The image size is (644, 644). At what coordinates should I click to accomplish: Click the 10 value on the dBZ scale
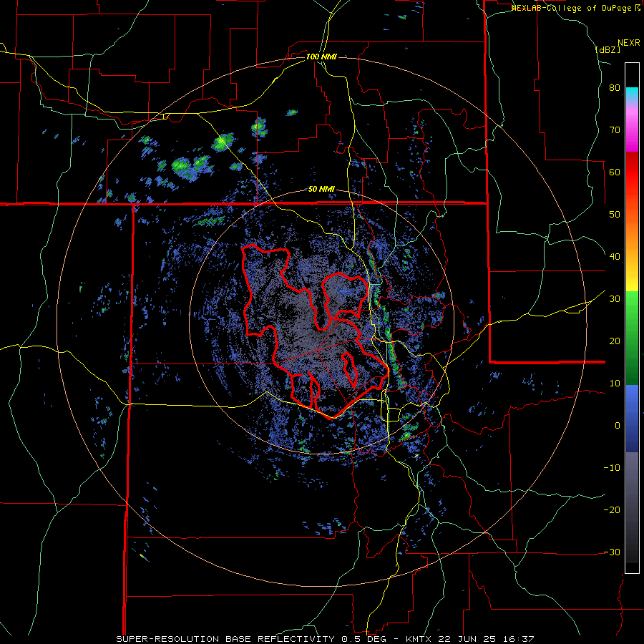point(615,384)
